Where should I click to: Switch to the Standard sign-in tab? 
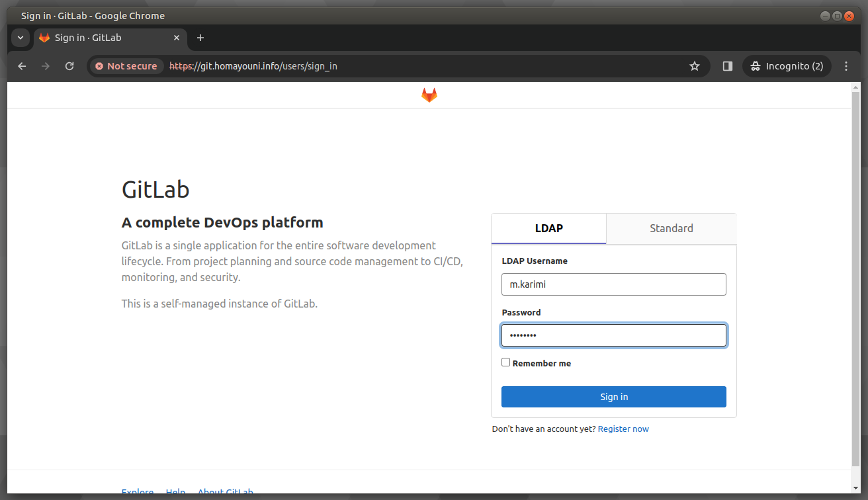(672, 228)
